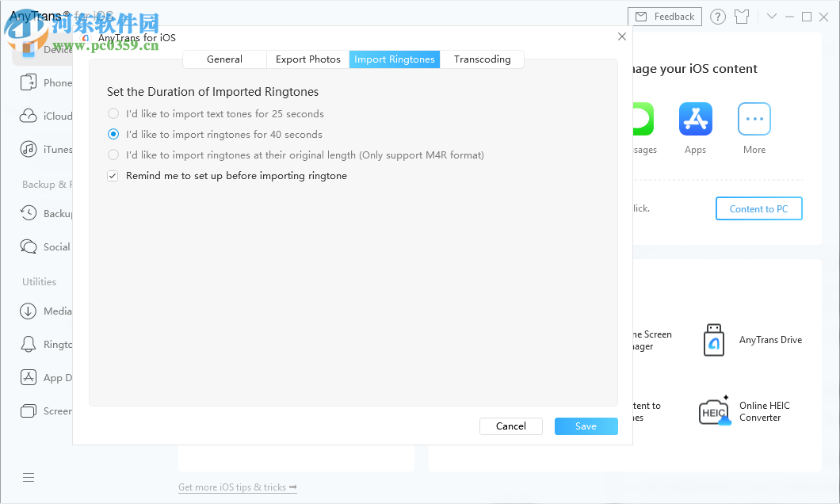Switch to the Transcoding tab
The width and height of the screenshot is (840, 504).
(482, 59)
